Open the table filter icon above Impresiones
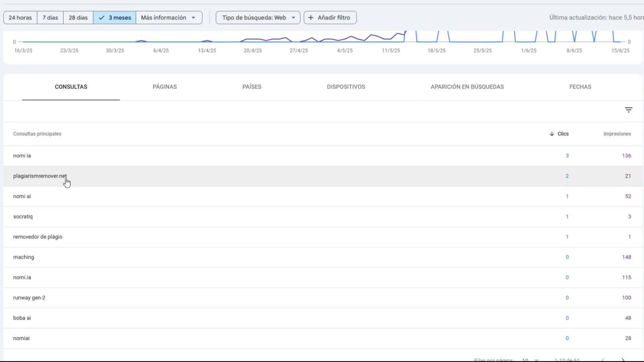 click(629, 110)
